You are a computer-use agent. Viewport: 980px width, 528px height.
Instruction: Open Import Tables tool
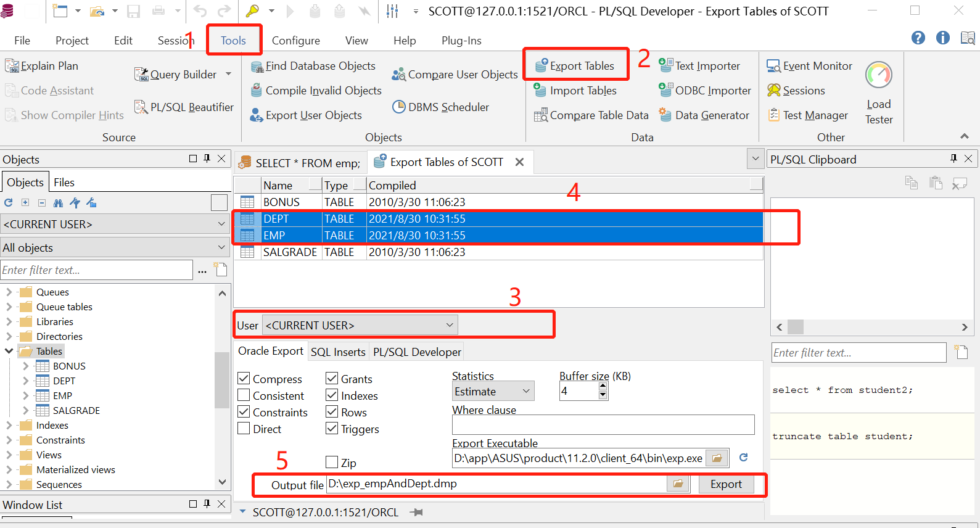575,91
